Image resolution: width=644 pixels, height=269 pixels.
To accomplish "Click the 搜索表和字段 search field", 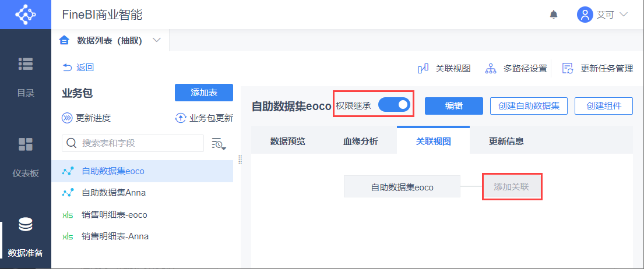I will coord(133,143).
